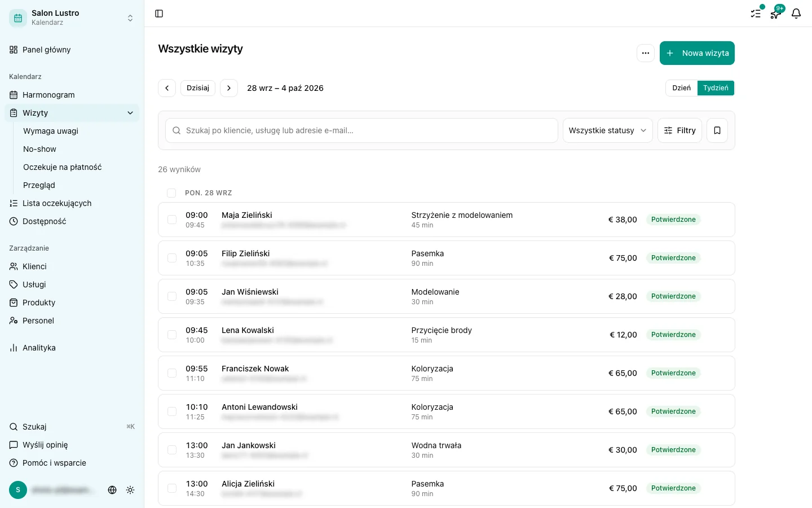Open Usługi in sidebar

[72, 284]
